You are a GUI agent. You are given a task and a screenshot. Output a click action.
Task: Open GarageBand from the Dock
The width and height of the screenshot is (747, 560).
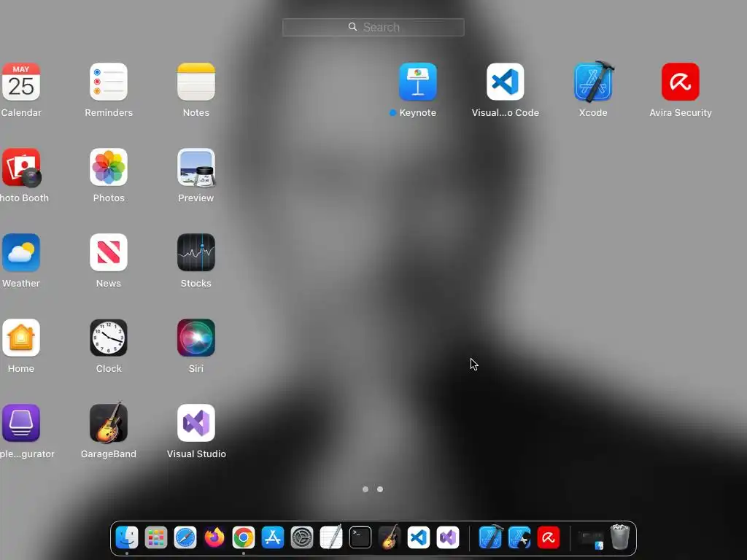(x=390, y=537)
